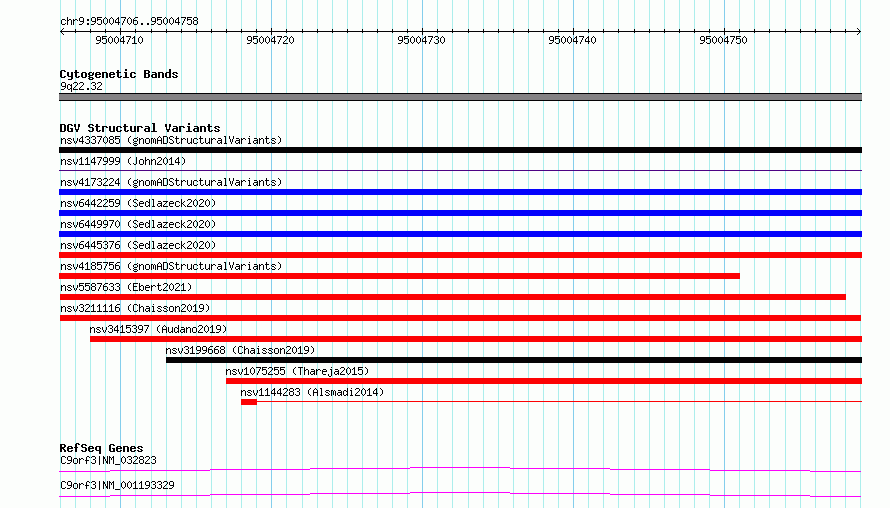Screen dimensions: 890x508
Task: Open variant label nsv3199668 (Chaisson2019)
Action: coord(240,350)
